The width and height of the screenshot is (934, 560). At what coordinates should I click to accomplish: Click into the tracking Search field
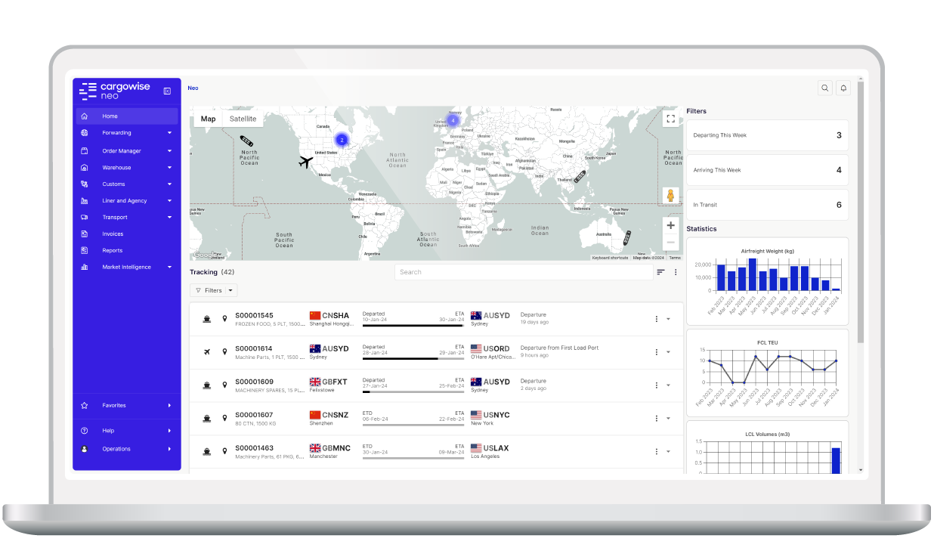(x=524, y=272)
